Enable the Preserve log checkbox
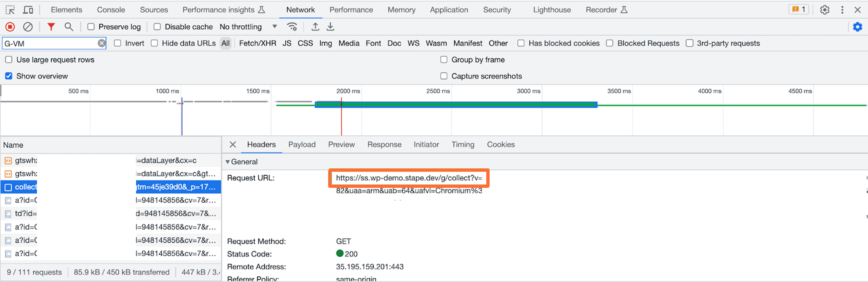The image size is (868, 282). pyautogui.click(x=91, y=27)
